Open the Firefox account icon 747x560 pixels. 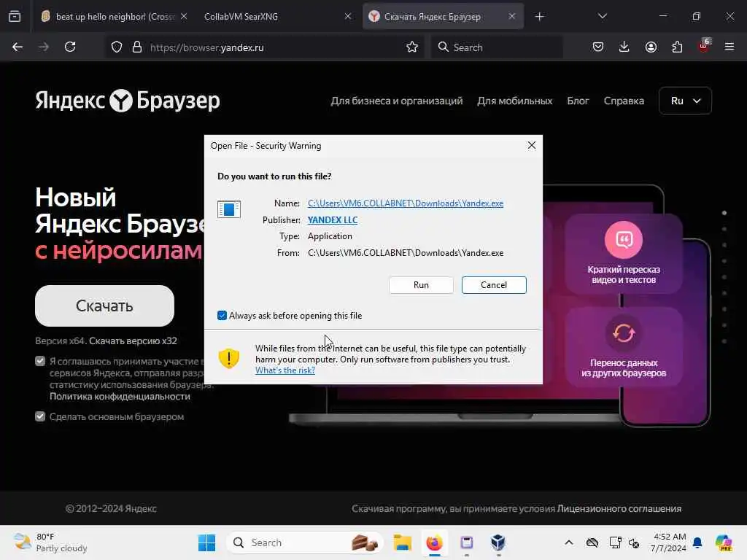pyautogui.click(x=651, y=47)
